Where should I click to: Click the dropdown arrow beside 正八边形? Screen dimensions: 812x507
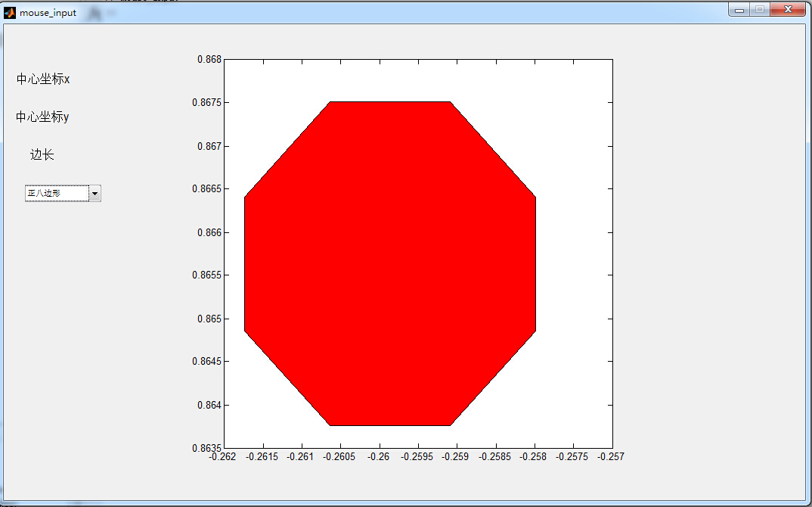point(95,194)
